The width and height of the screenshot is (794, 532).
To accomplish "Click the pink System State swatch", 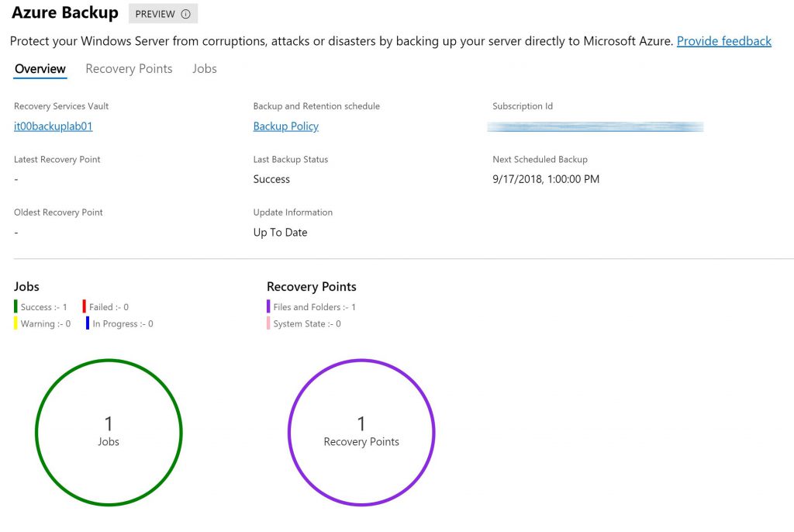I will (x=268, y=323).
